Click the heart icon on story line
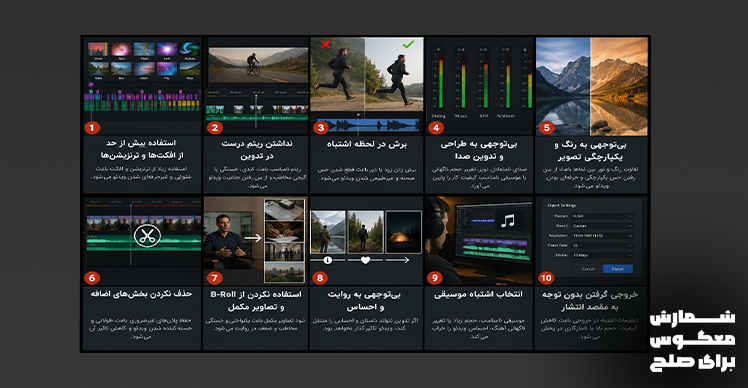This screenshot has width=748, height=388. point(365,260)
